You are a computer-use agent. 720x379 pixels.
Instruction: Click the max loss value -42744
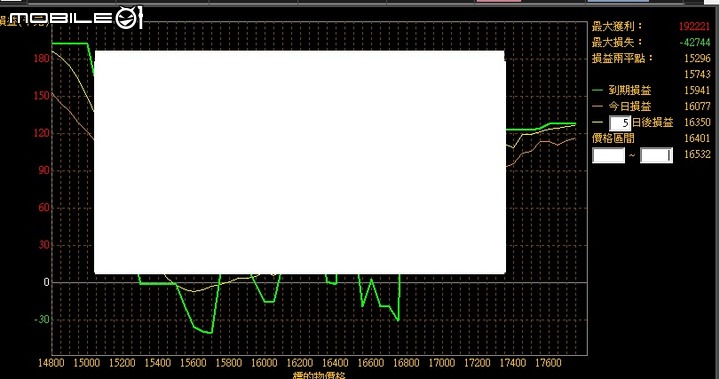point(695,42)
